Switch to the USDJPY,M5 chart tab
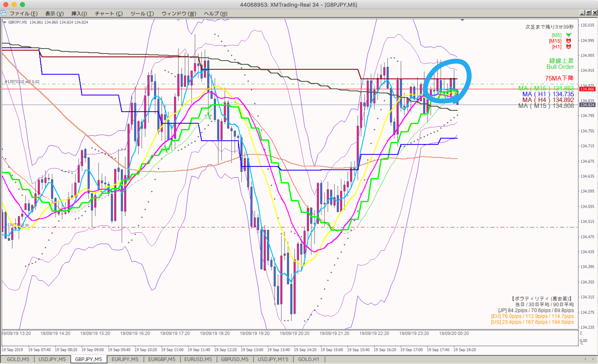The width and height of the screenshot is (598, 364). coord(52,359)
